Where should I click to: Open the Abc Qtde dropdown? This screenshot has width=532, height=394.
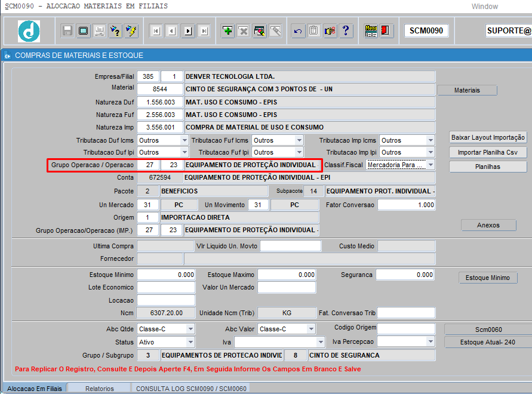pyautogui.click(x=190, y=329)
